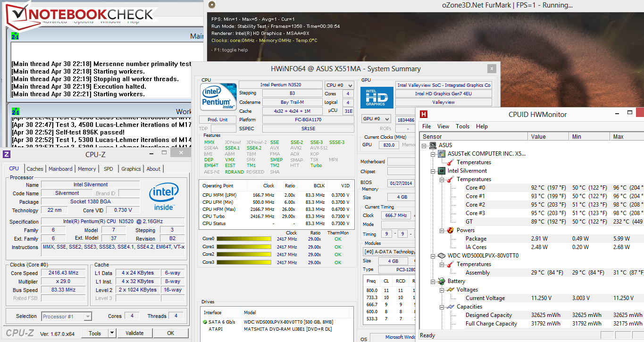This screenshot has width=644, height=342.
Task: Click the Battery icon in the sensor tree
Action: click(442, 281)
